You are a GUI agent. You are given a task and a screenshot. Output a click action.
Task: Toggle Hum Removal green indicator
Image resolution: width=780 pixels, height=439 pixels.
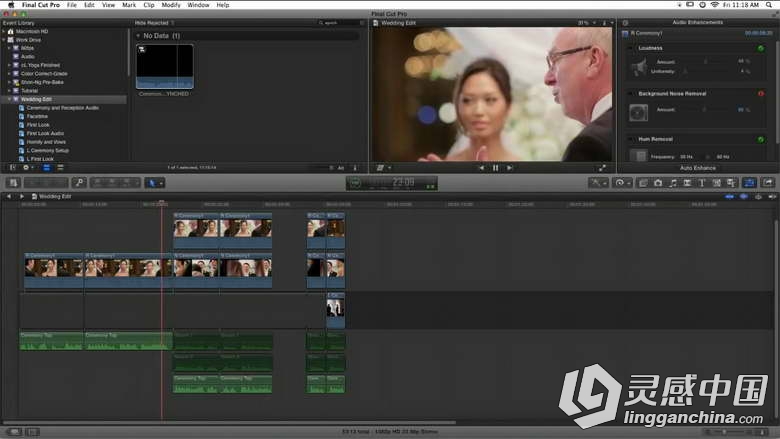(x=761, y=140)
